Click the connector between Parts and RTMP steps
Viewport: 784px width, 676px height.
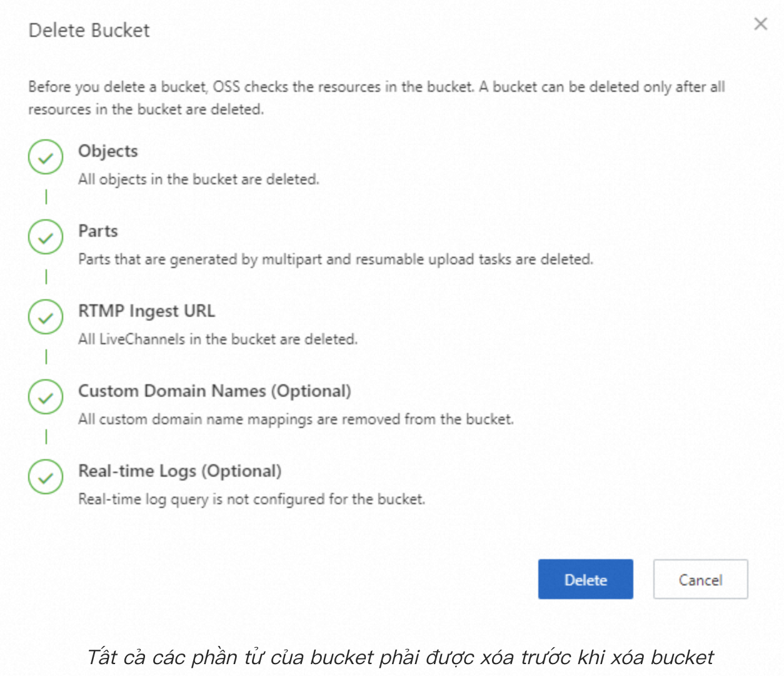coord(45,277)
